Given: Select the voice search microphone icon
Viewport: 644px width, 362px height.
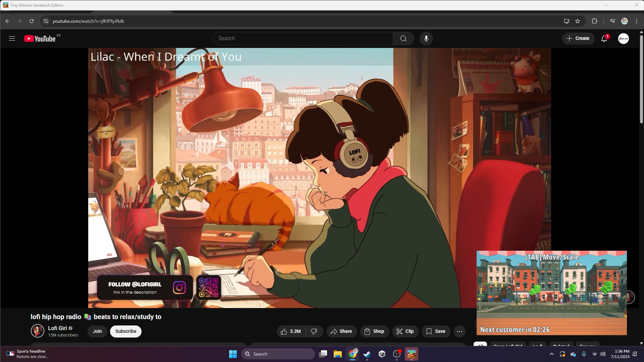Looking at the screenshot, I should (x=426, y=38).
